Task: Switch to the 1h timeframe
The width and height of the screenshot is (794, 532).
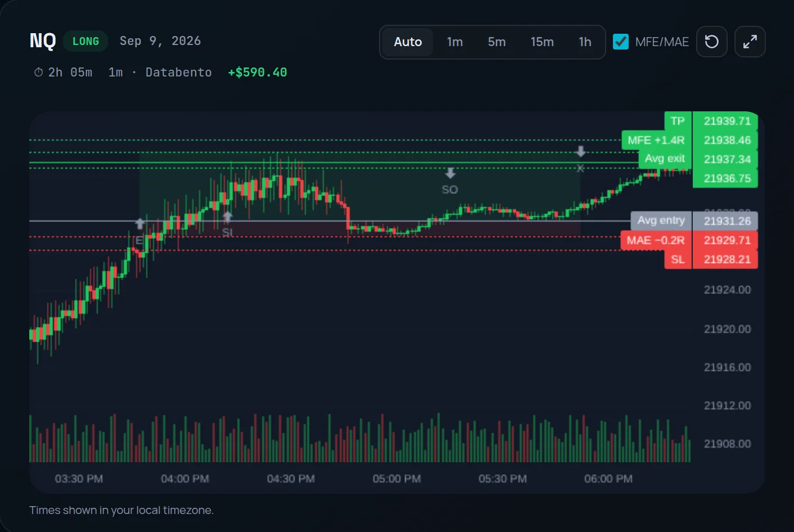Action: [x=585, y=42]
